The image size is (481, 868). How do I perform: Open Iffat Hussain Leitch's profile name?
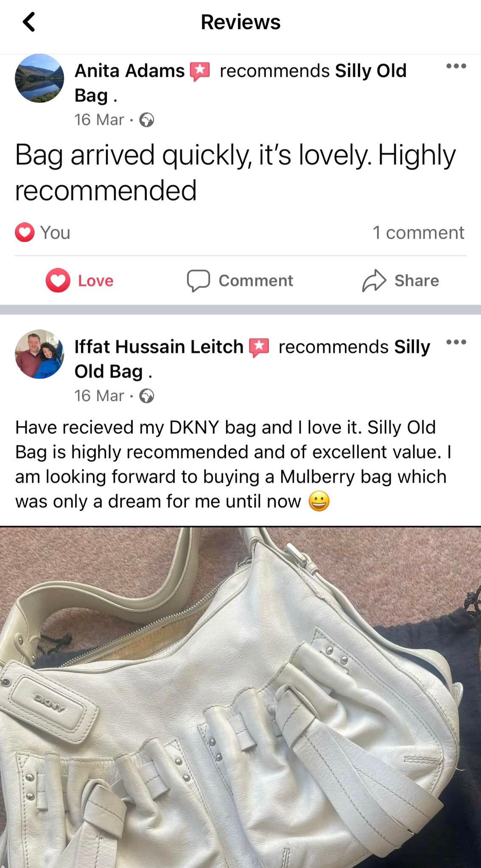click(159, 347)
